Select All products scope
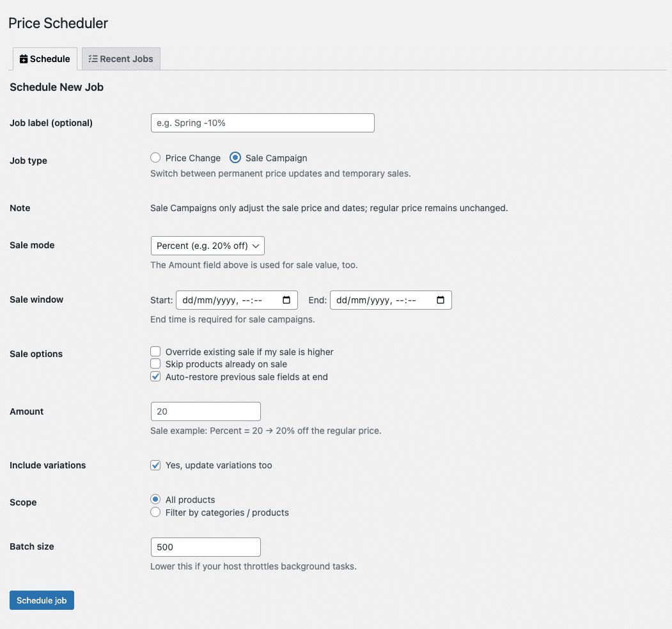672x629 pixels. [x=155, y=500]
